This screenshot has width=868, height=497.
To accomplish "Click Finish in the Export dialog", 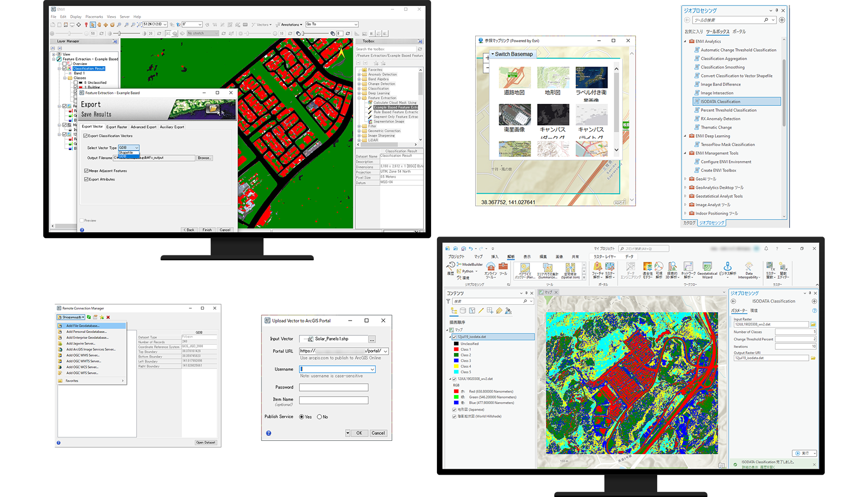I will (x=207, y=230).
